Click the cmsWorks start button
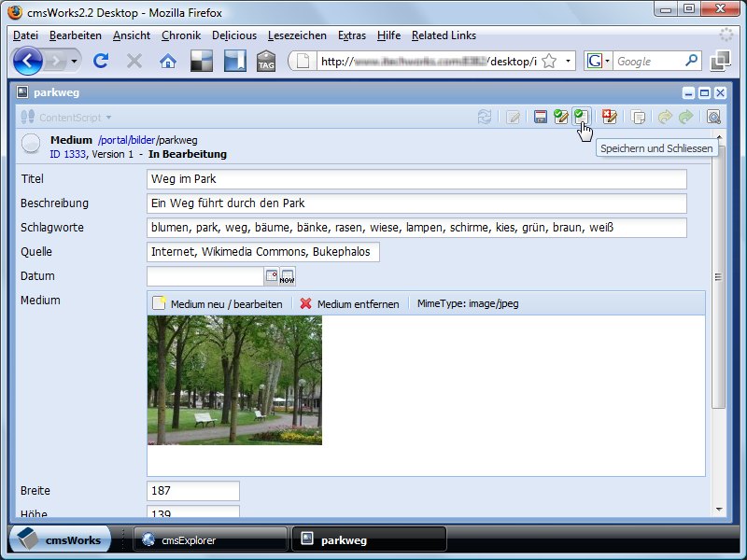747x560 pixels. (60, 539)
